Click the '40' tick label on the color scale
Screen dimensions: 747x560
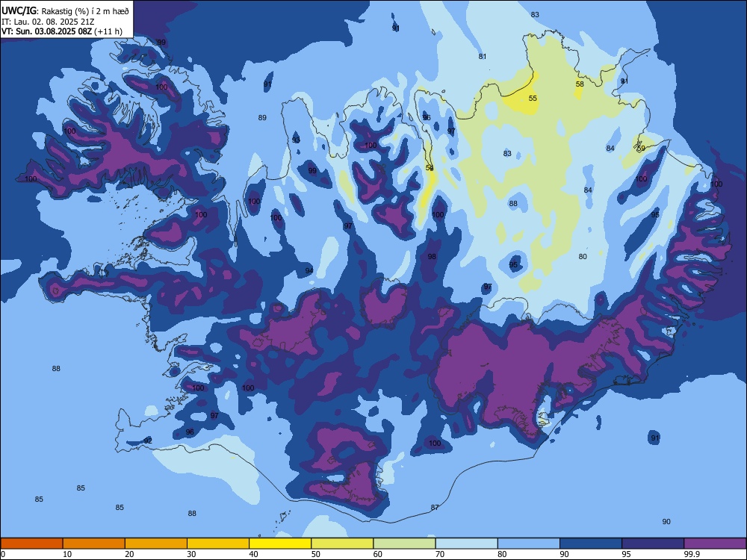pyautogui.click(x=253, y=554)
